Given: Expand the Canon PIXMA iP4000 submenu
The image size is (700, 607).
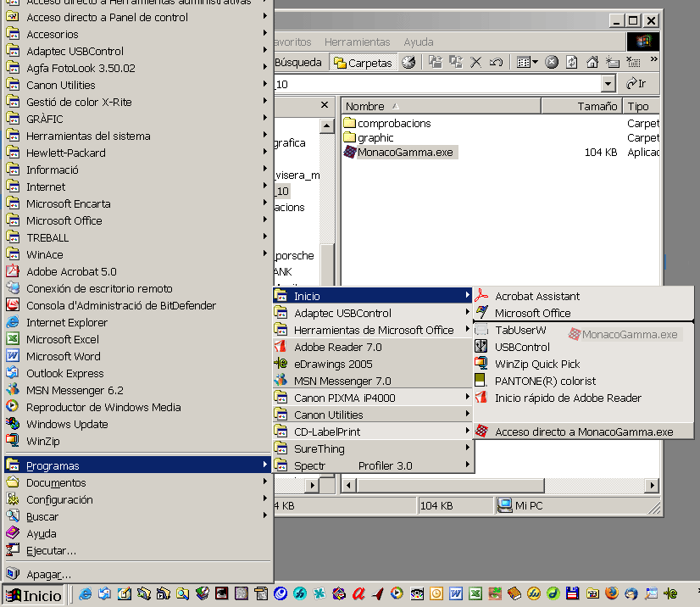Looking at the screenshot, I should pyautogui.click(x=344, y=398).
